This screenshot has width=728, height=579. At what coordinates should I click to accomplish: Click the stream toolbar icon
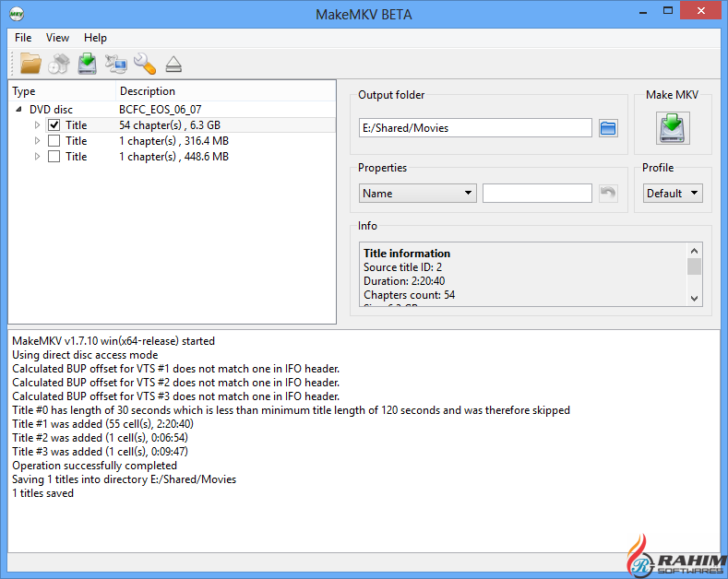116,64
